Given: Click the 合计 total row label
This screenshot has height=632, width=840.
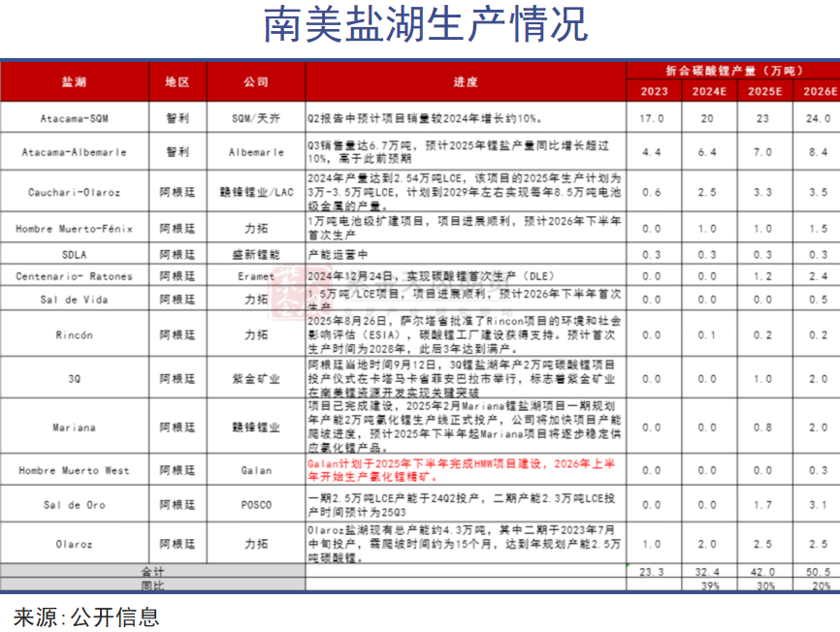Looking at the screenshot, I should pyautogui.click(x=152, y=573).
